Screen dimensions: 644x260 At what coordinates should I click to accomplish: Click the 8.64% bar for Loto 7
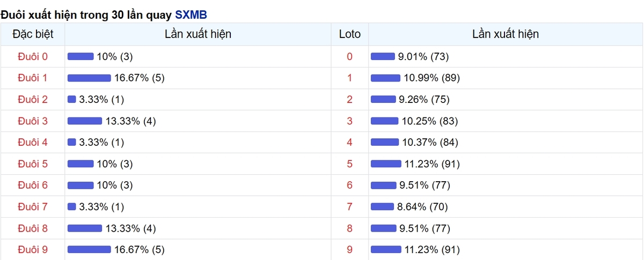coord(383,207)
